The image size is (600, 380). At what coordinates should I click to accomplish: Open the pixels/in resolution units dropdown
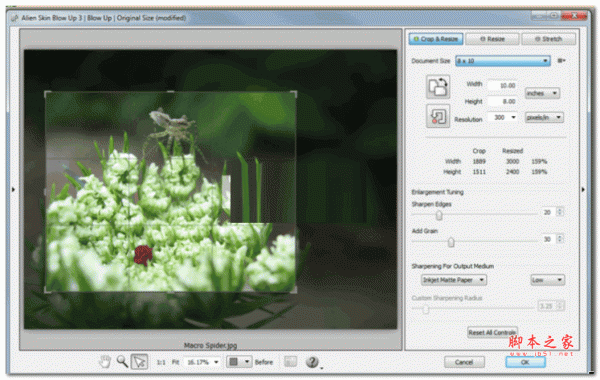click(x=544, y=117)
